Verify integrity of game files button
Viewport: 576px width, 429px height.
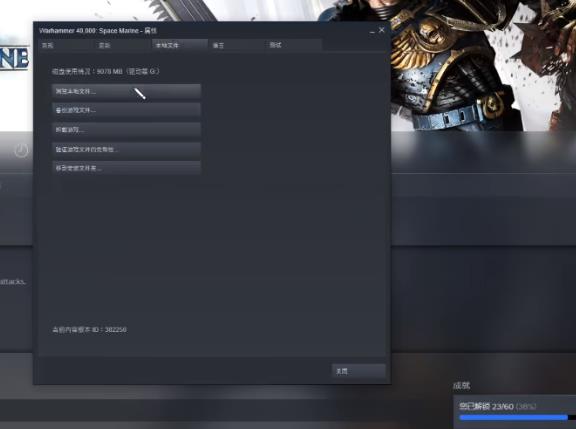point(126,149)
